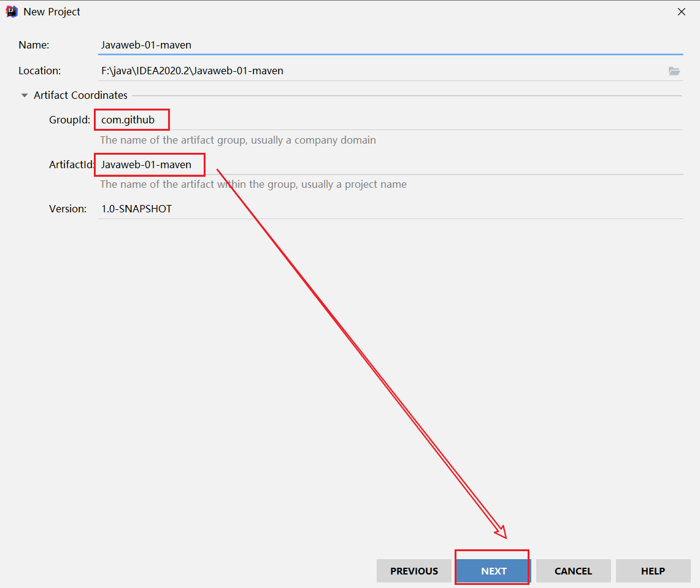Click into the Location path field
Viewport: 700px width, 588px height.
click(380, 71)
